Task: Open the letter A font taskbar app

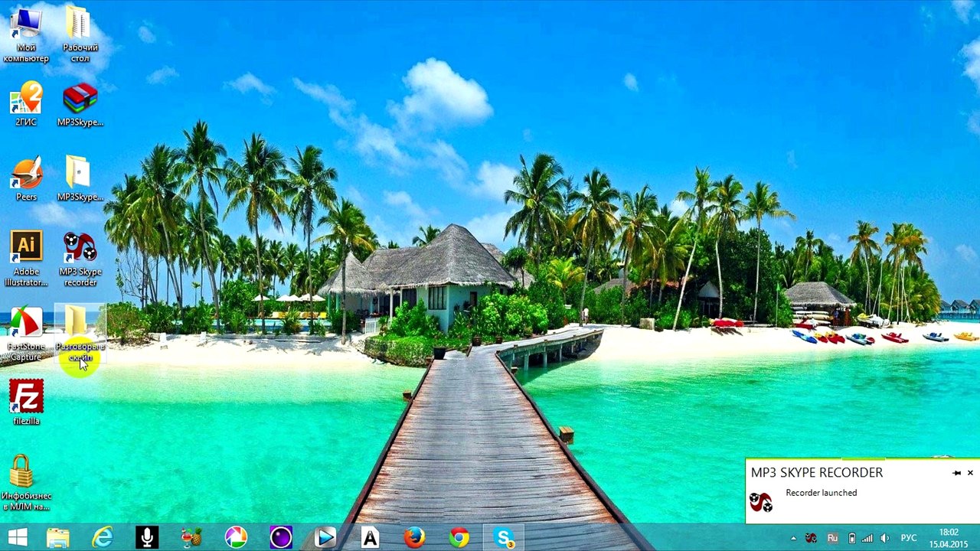Action: [x=370, y=537]
